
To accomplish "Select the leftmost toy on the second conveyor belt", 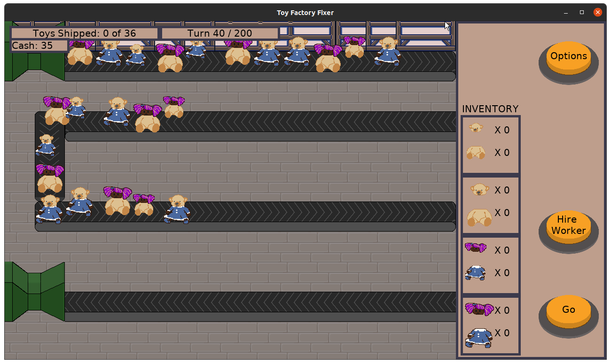I will click(x=56, y=110).
